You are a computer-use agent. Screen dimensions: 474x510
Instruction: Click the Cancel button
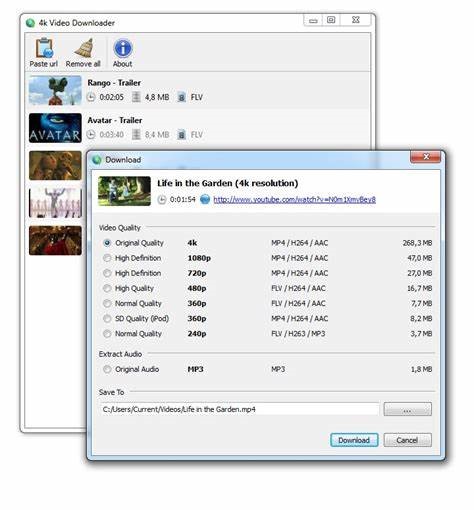pos(407,440)
